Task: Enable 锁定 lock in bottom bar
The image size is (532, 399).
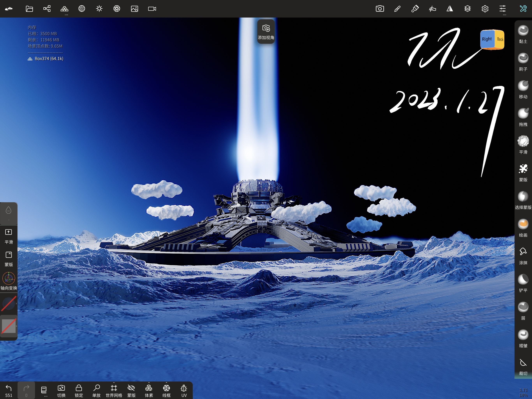Action: (x=78, y=388)
